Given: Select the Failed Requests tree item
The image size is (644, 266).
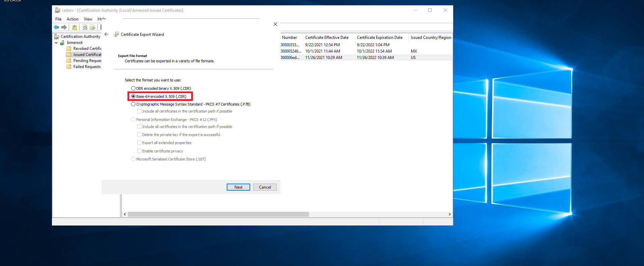Looking at the screenshot, I should pyautogui.click(x=87, y=67).
